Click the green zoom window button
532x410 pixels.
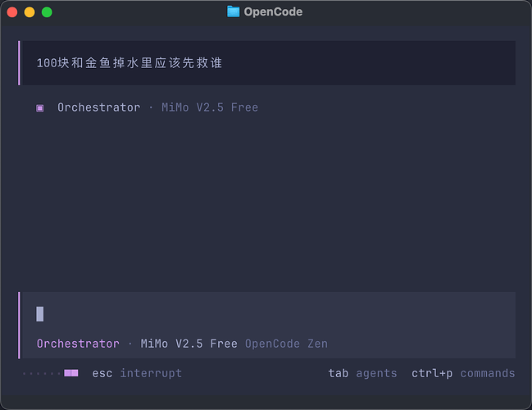[x=47, y=12]
